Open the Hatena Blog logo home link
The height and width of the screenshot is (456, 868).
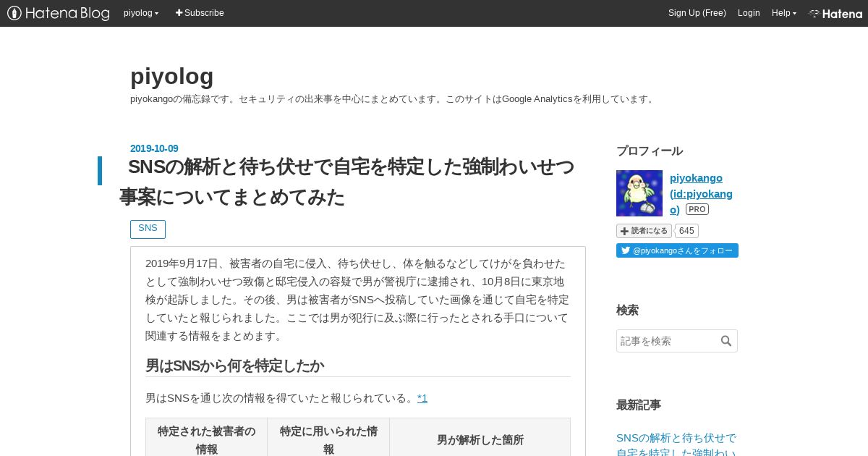(x=58, y=13)
